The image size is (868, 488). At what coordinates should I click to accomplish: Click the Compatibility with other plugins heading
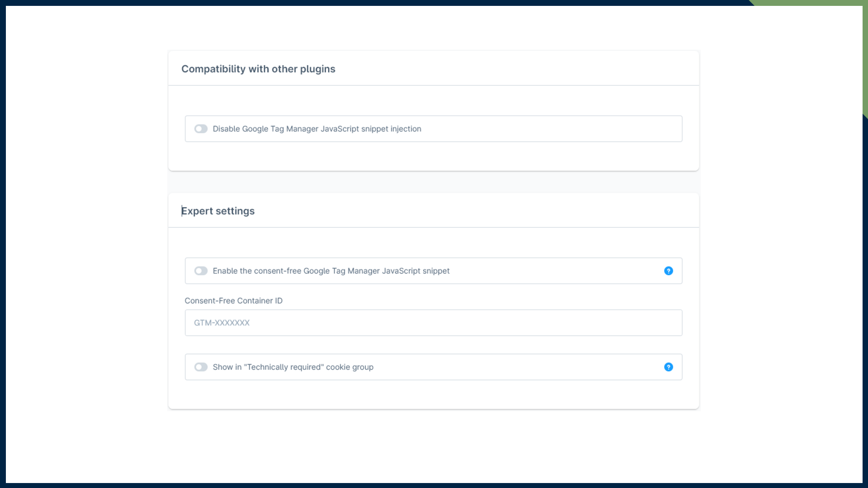pyautogui.click(x=258, y=69)
